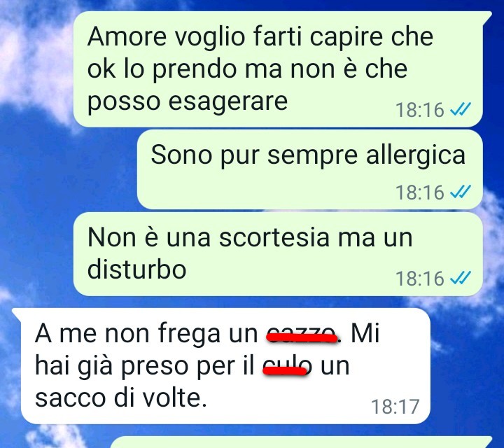Click the red scribble after "frega un"
The height and width of the screenshot is (448, 504).
click(302, 337)
